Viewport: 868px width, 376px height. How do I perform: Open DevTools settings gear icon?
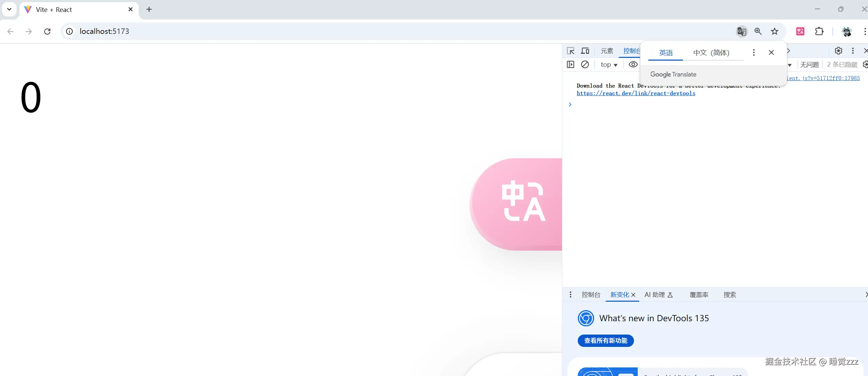point(838,51)
